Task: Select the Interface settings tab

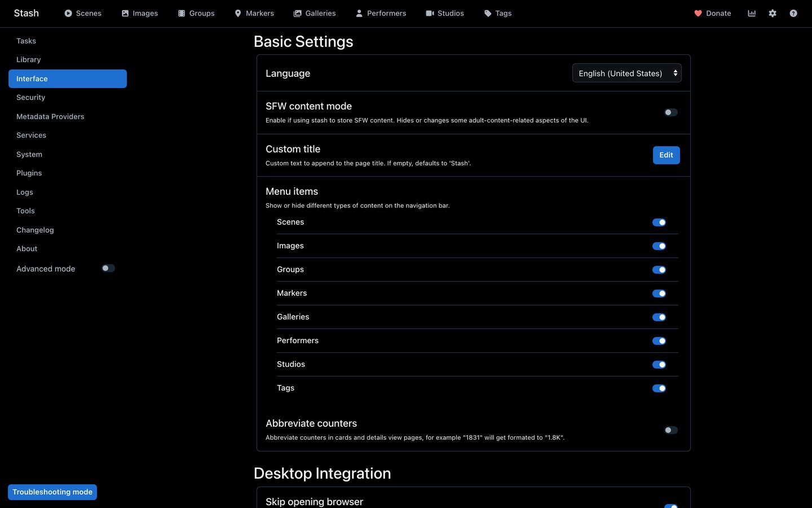Action: (68, 78)
